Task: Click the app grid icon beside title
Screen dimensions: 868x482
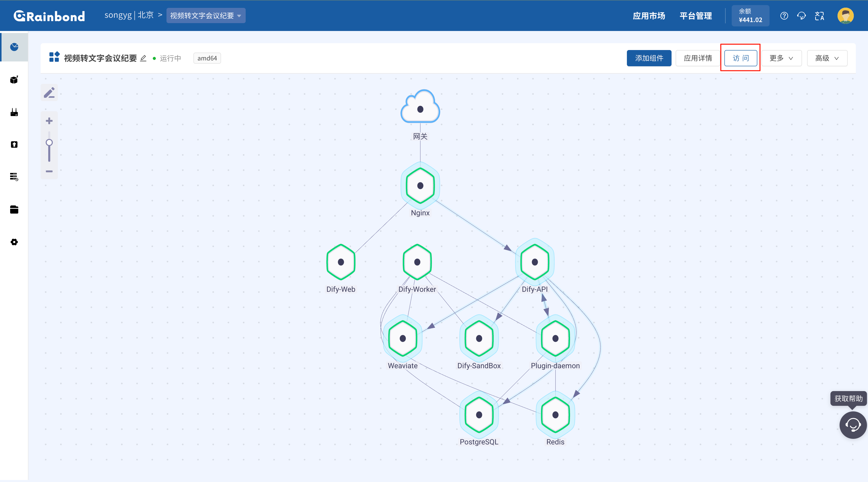Action: tap(54, 57)
